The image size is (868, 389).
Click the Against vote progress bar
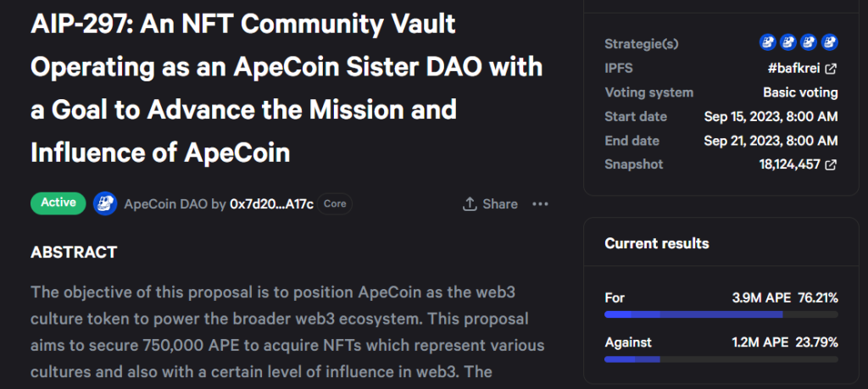(721, 359)
